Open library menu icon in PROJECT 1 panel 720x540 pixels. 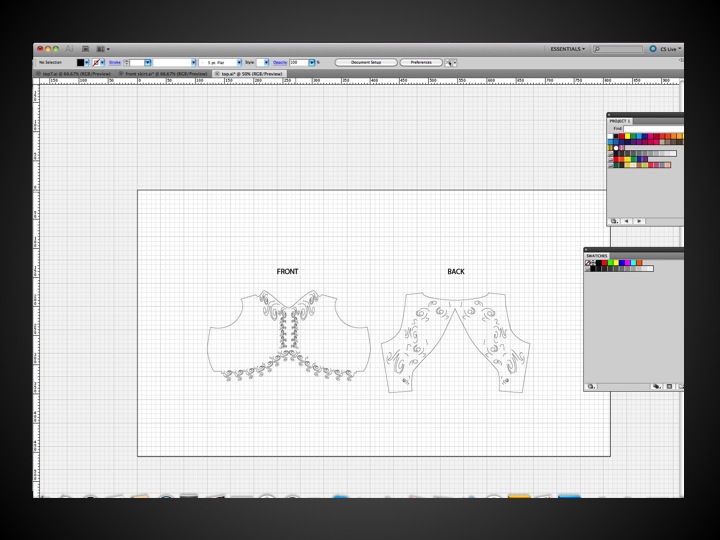[x=614, y=221]
